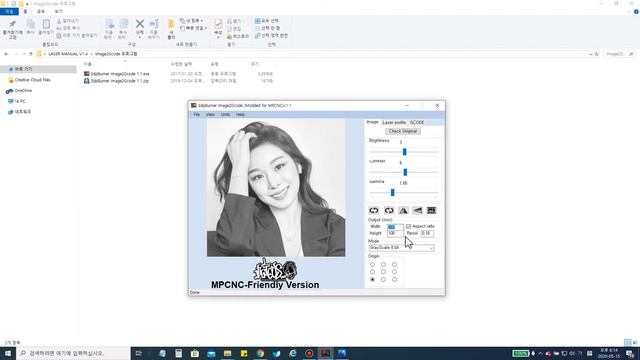Select OneDrive in Explorer sidebar
The height and width of the screenshot is (360, 640).
tap(23, 91)
